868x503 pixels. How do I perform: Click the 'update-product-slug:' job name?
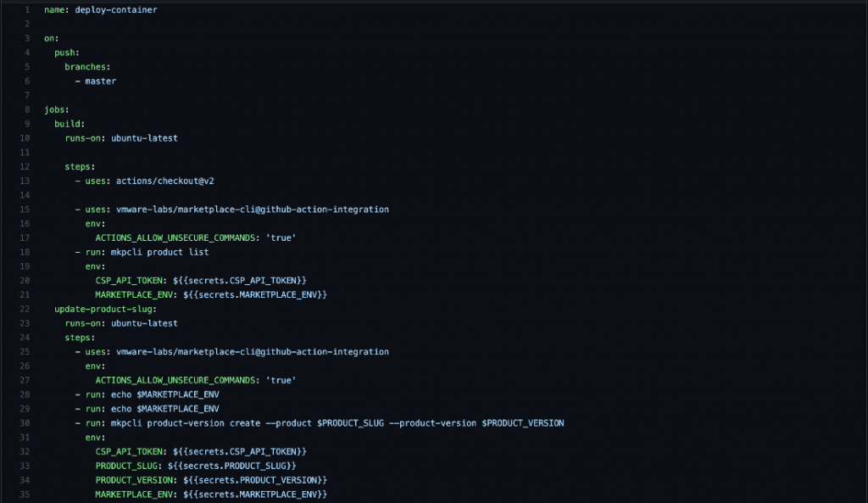click(x=105, y=309)
